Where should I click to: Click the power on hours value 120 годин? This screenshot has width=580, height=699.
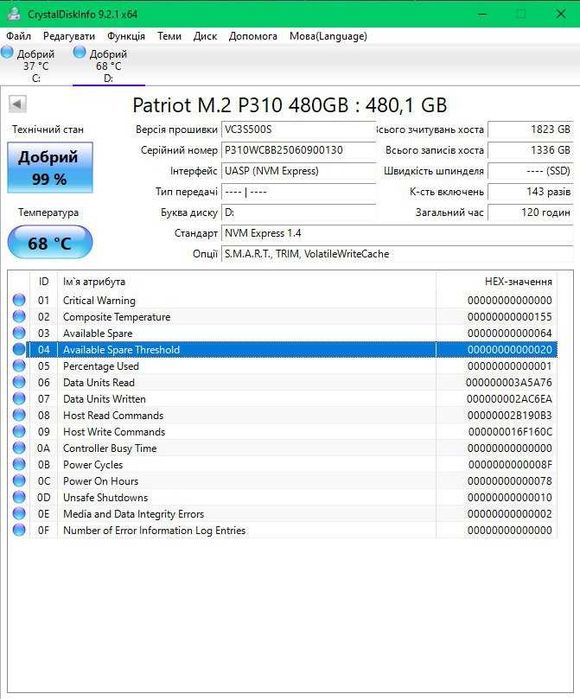[530, 212]
